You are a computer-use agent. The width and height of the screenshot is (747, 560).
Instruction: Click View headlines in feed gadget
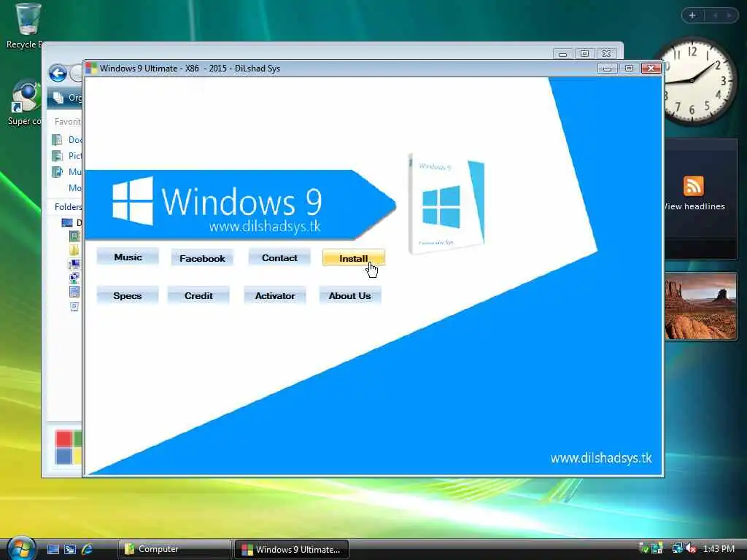[694, 206]
